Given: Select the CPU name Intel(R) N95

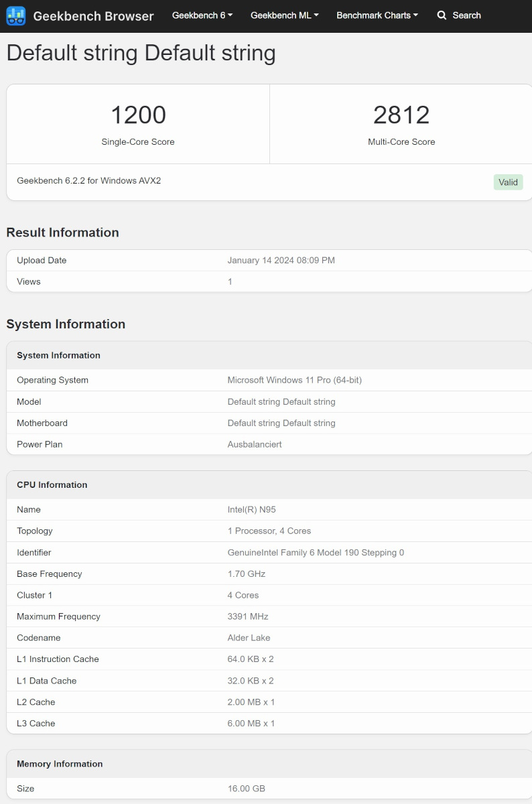Looking at the screenshot, I should coord(252,510).
